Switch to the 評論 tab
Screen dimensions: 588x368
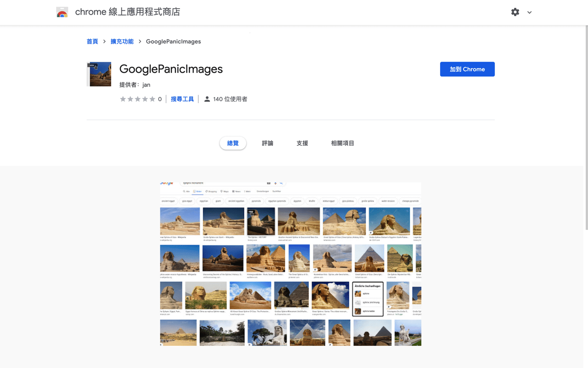267,143
